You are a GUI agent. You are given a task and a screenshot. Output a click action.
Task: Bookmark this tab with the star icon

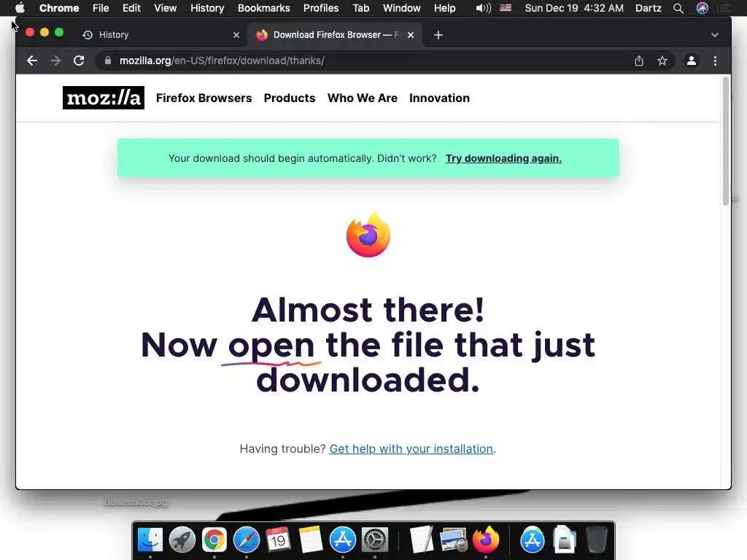coord(662,61)
